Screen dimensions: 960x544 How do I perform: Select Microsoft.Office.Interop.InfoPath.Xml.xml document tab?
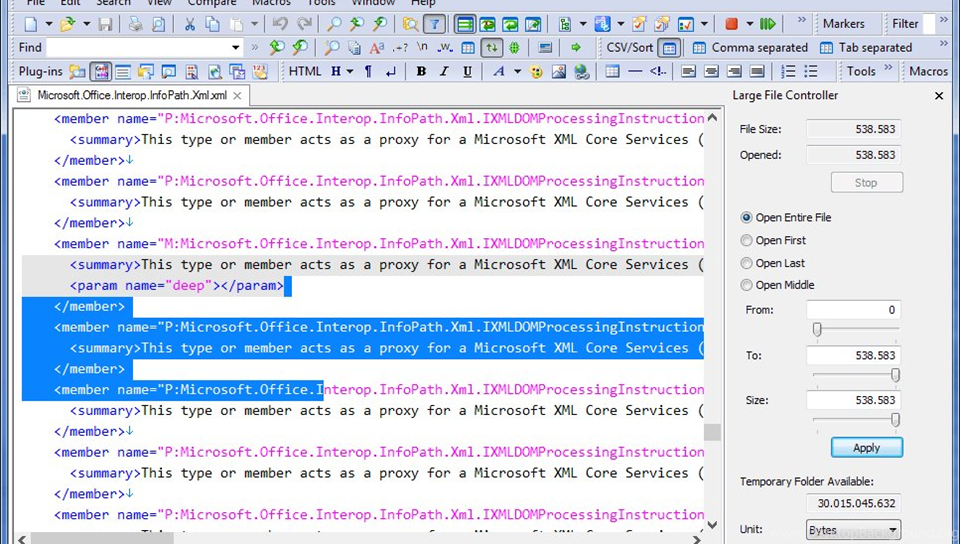click(x=132, y=95)
